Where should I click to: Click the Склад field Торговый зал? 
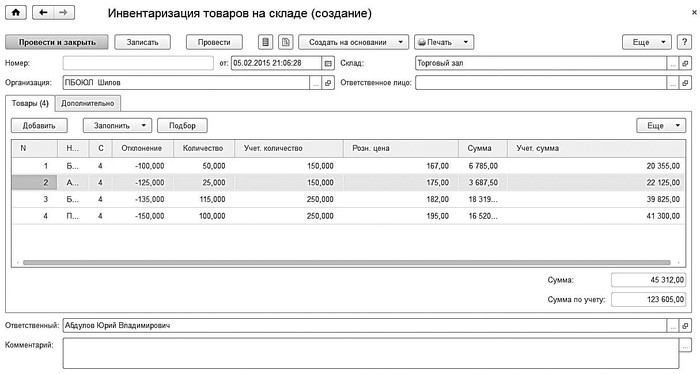[x=541, y=63]
